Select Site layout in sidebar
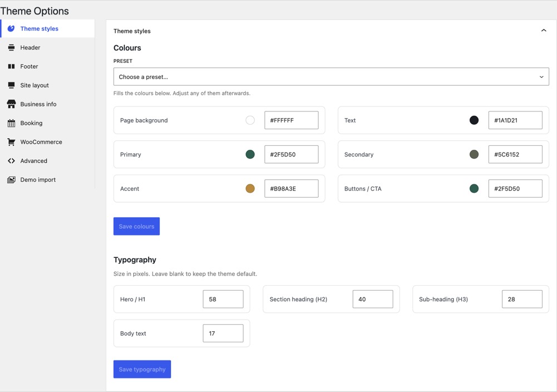557x392 pixels. pyautogui.click(x=47, y=85)
